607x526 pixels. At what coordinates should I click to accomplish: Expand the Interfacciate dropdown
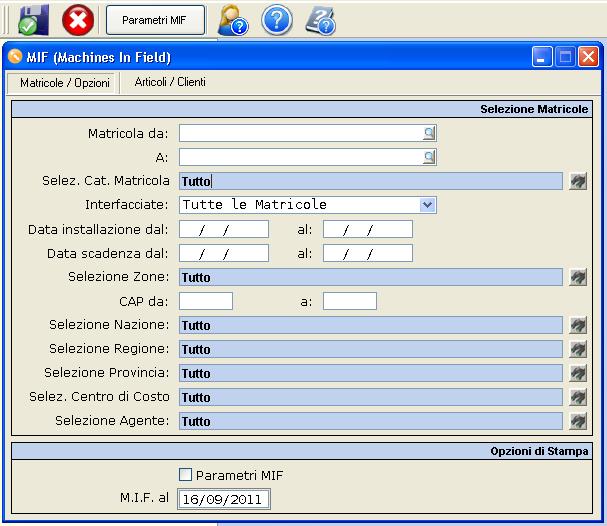427,205
